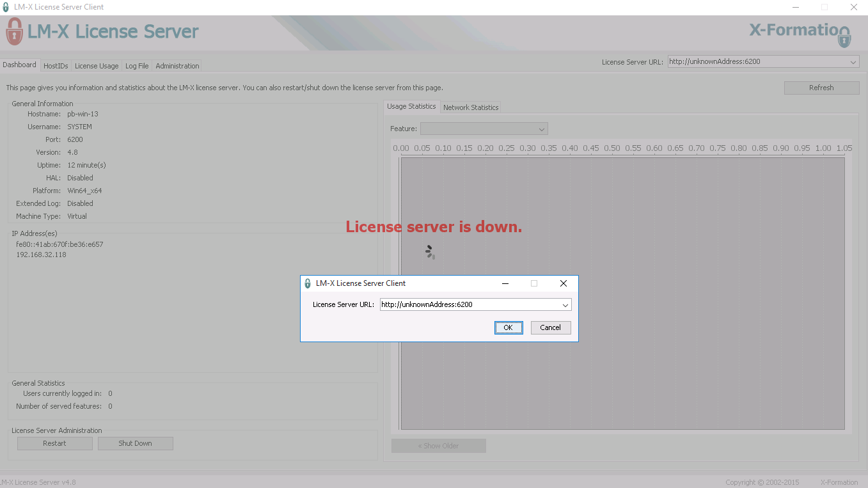Minimize the License Server Client dialog
The height and width of the screenshot is (488, 868).
click(x=505, y=283)
